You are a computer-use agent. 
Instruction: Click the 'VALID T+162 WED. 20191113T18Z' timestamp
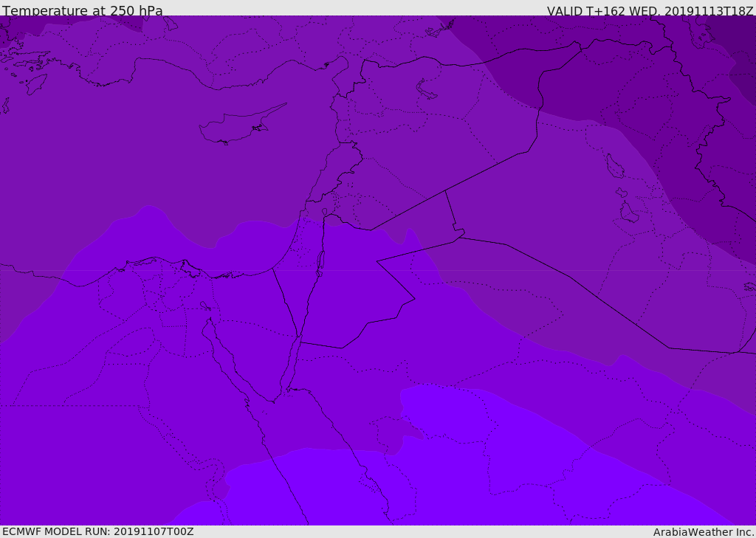(x=650, y=10)
